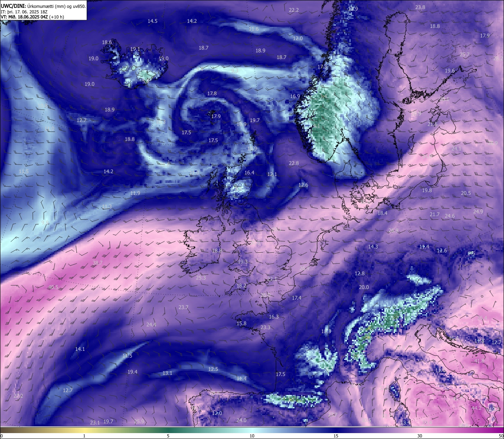504x439 pixels.
Task: Pick the 24.9 map value
Action: [478, 211]
